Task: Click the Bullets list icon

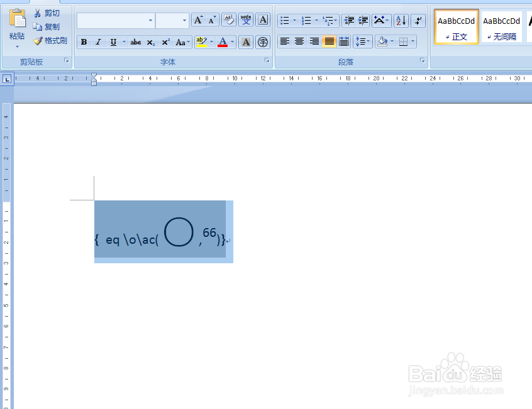Action: point(285,21)
